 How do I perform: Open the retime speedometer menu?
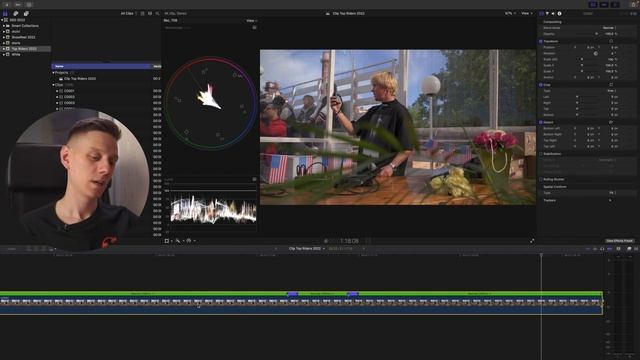[189, 241]
